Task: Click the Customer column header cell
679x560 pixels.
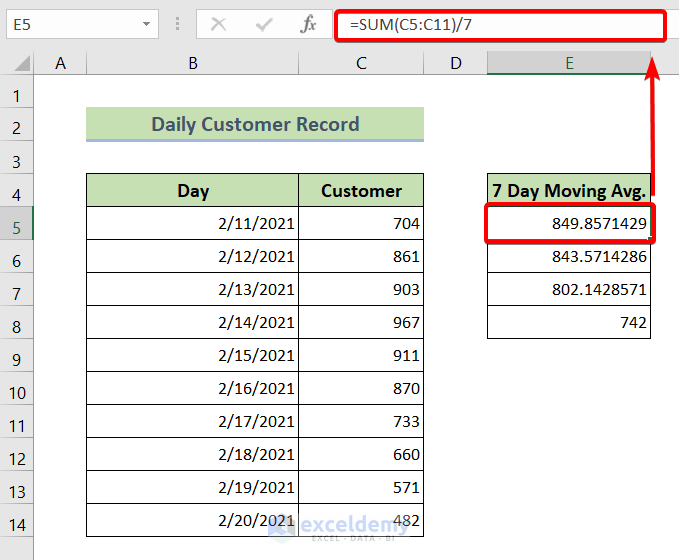Action: coord(361,190)
